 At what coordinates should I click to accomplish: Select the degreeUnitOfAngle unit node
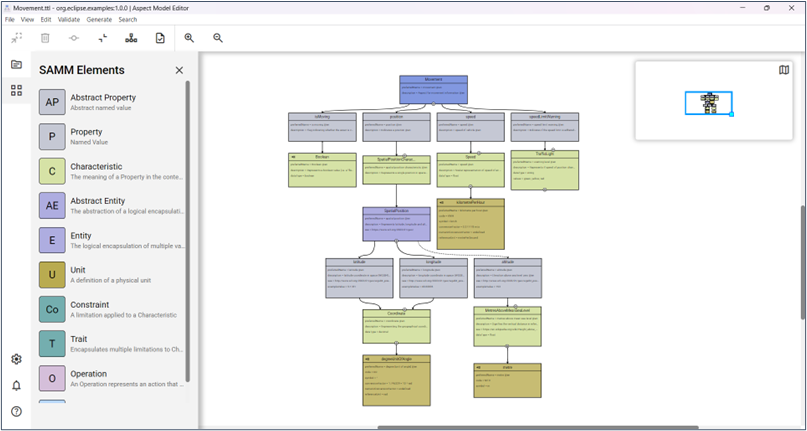pos(396,380)
